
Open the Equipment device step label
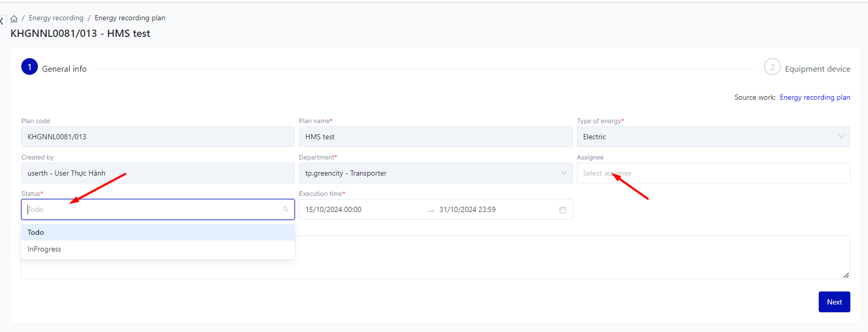point(817,69)
